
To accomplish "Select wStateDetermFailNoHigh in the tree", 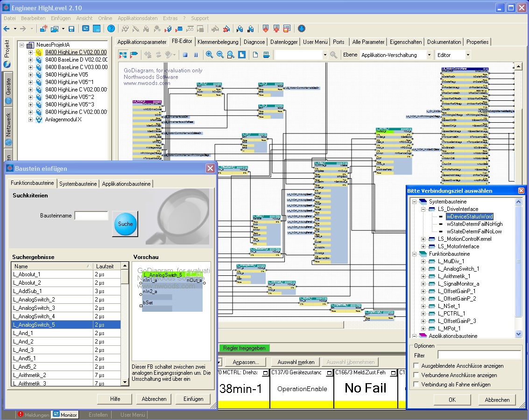I will [474, 224].
